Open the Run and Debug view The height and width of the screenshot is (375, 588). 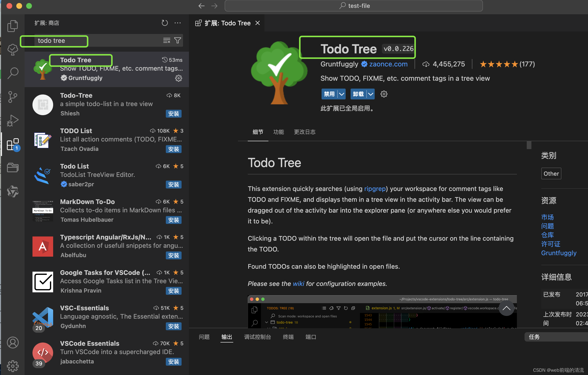(13, 120)
